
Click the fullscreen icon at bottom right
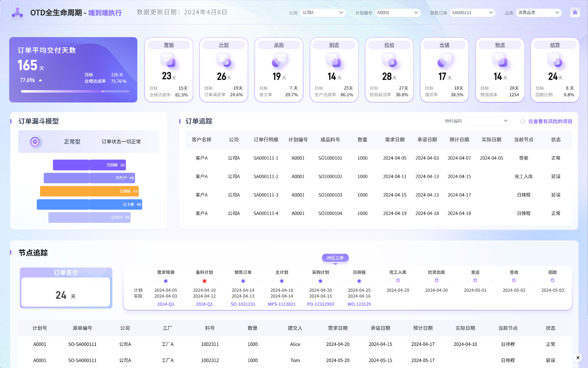tap(578, 358)
